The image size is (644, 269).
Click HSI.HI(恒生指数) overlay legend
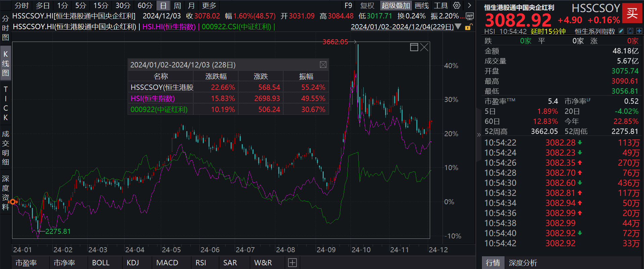pyautogui.click(x=169, y=26)
